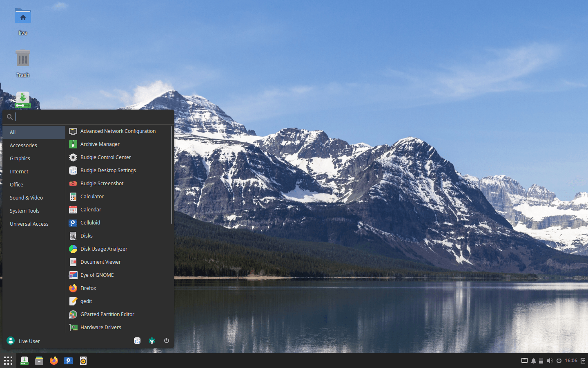This screenshot has width=588, height=368.
Task: Open the gedit text editor
Action: click(x=118, y=301)
